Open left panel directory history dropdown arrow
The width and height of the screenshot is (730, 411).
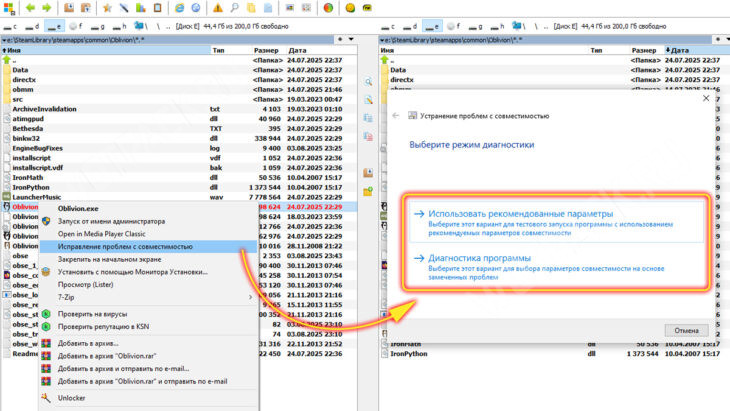tap(351, 40)
